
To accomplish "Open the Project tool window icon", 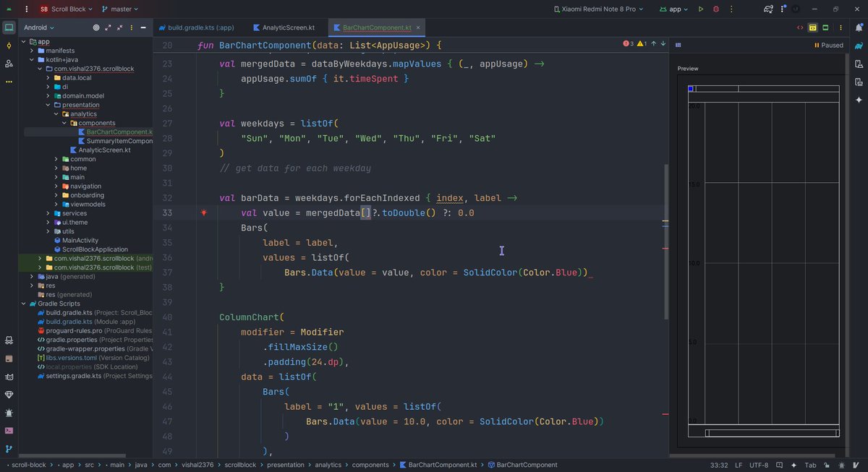I will click(x=9, y=27).
